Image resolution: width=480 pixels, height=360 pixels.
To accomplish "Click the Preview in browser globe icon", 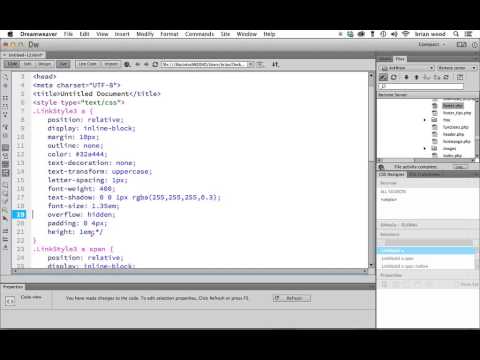I will pyautogui.click(x=127, y=64).
